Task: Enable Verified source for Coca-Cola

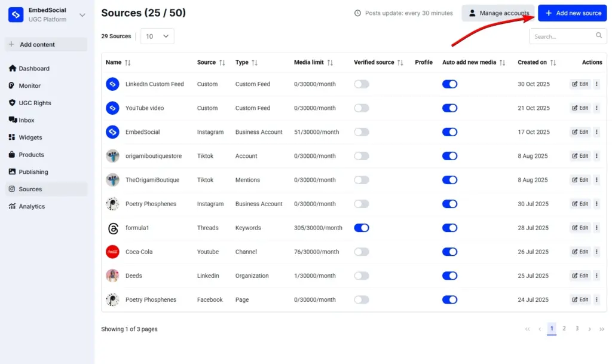Action: (x=362, y=252)
